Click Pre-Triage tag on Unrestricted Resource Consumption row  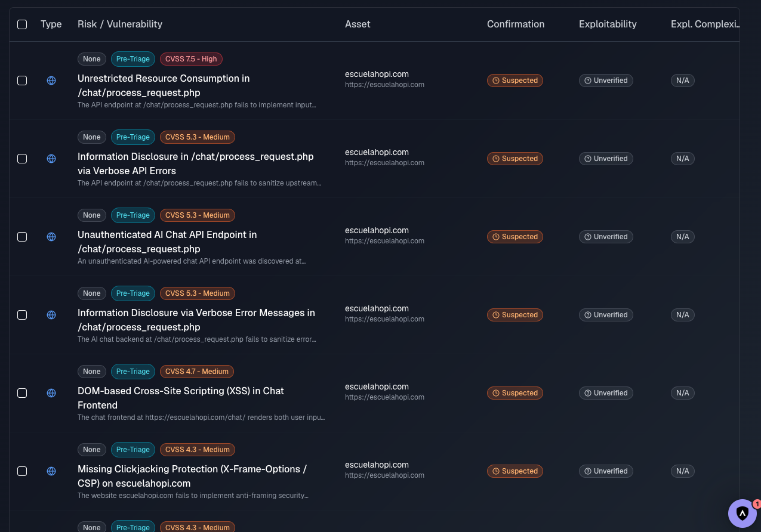pyautogui.click(x=133, y=59)
